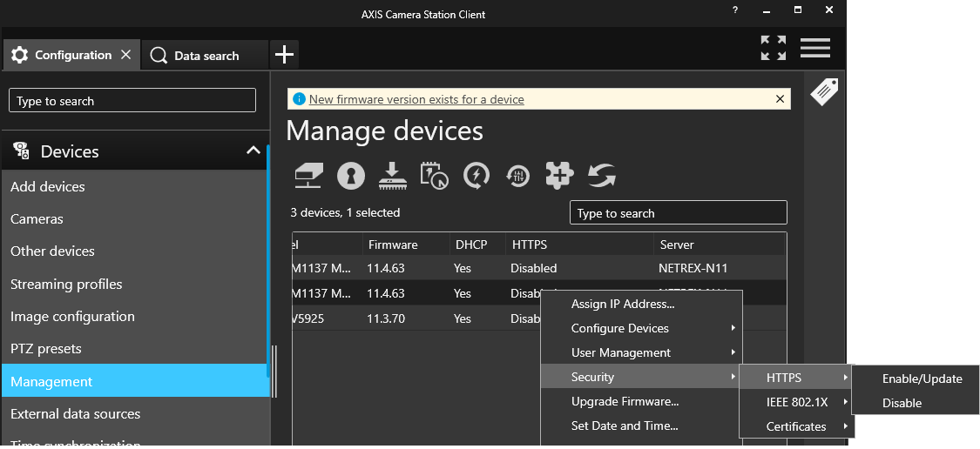Toggle full screen with the arrows icon

(x=774, y=48)
